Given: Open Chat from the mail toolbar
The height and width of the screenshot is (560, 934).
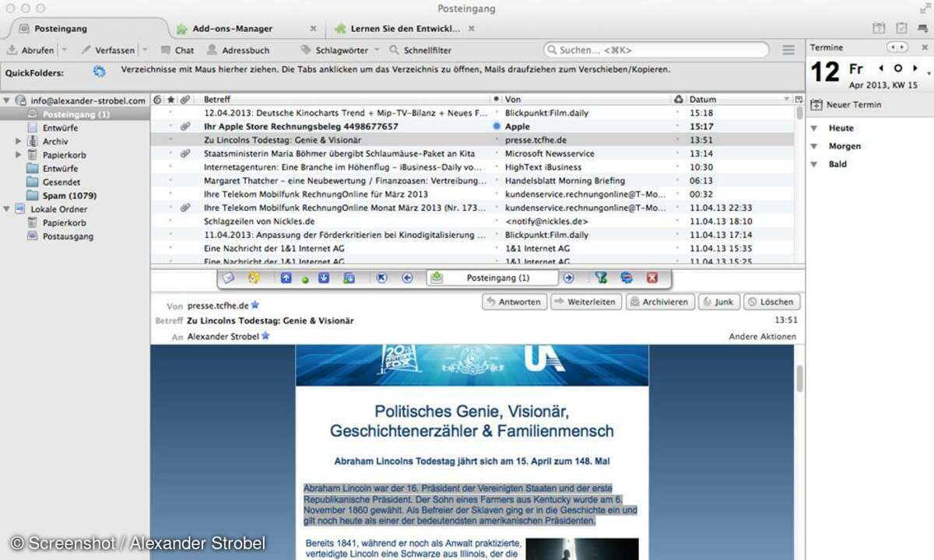Looking at the screenshot, I should pyautogui.click(x=177, y=50).
